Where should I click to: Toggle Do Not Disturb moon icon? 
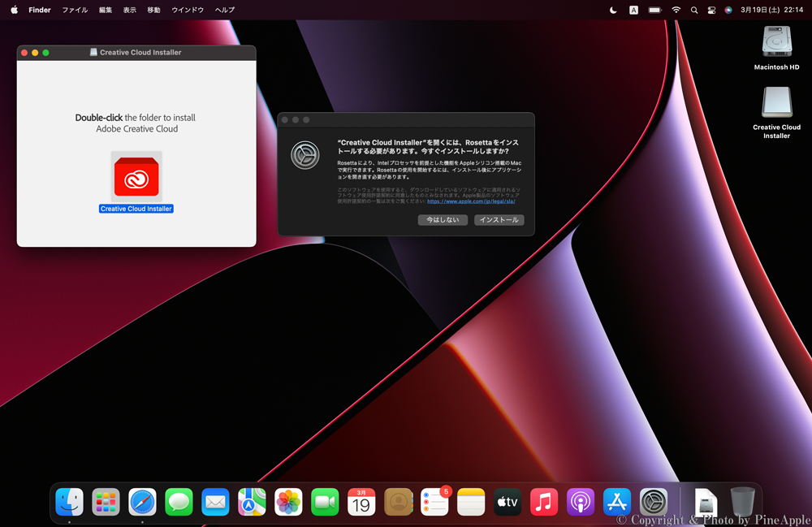pyautogui.click(x=613, y=10)
